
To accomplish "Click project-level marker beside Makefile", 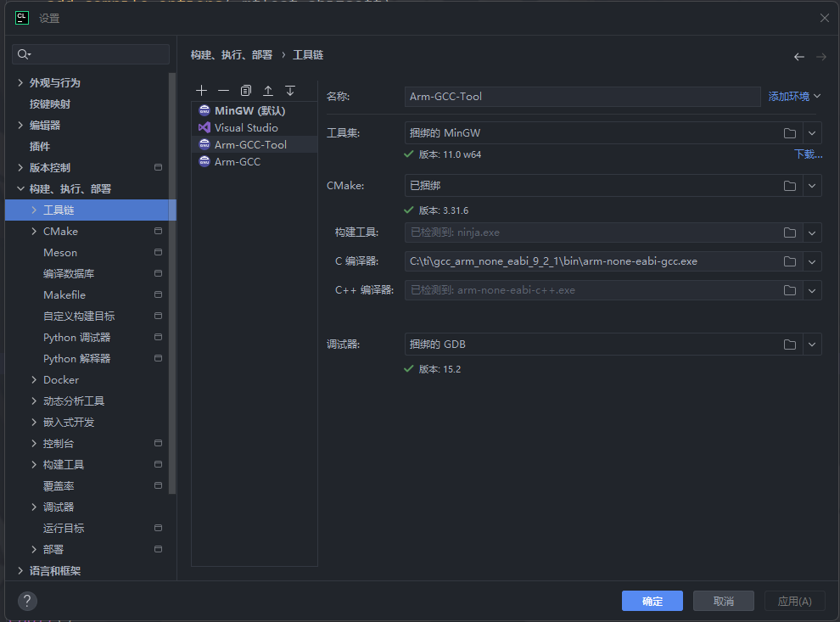I will (158, 294).
